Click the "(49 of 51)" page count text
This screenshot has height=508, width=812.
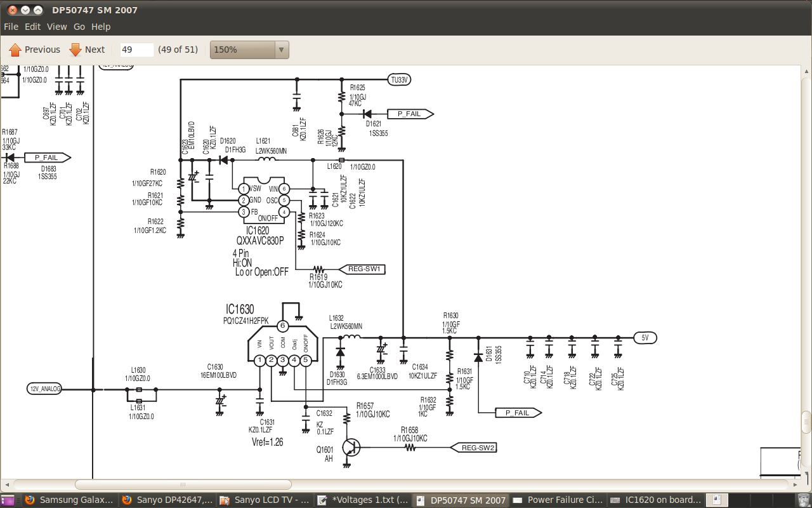click(x=178, y=50)
